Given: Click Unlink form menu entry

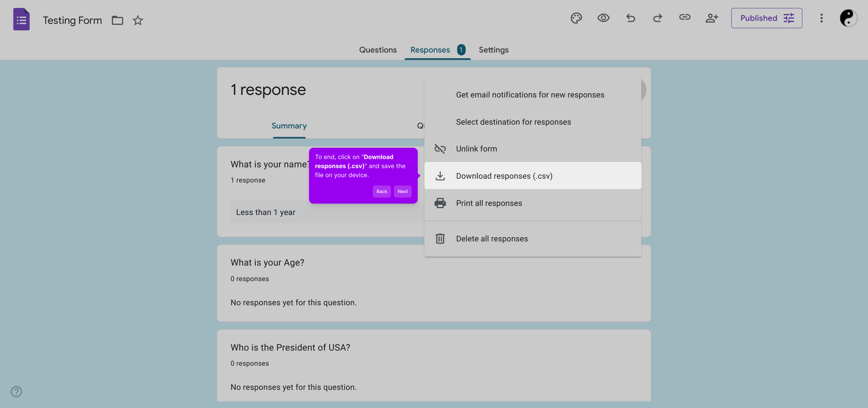Looking at the screenshot, I should pyautogui.click(x=533, y=149).
